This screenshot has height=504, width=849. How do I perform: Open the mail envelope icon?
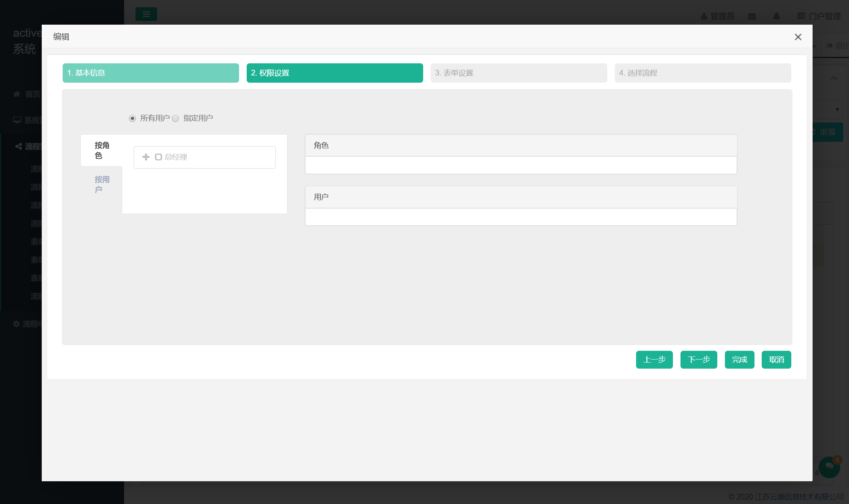click(752, 16)
